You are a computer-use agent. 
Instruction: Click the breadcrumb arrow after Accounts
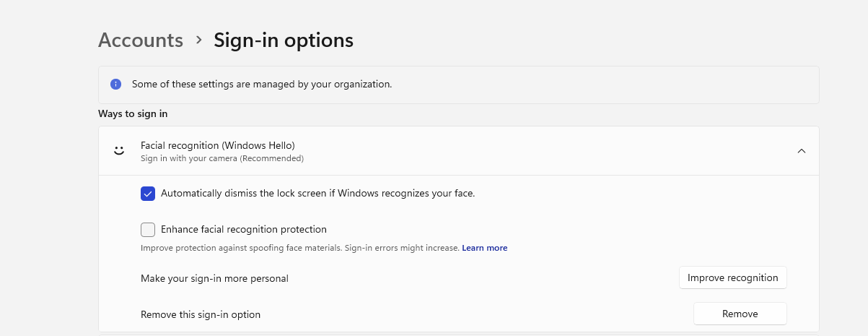tap(199, 40)
